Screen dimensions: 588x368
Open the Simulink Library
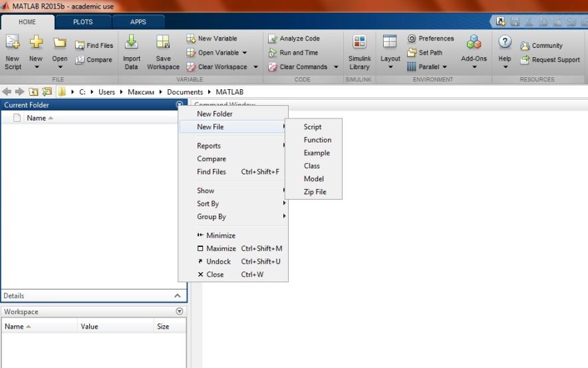[x=359, y=52]
